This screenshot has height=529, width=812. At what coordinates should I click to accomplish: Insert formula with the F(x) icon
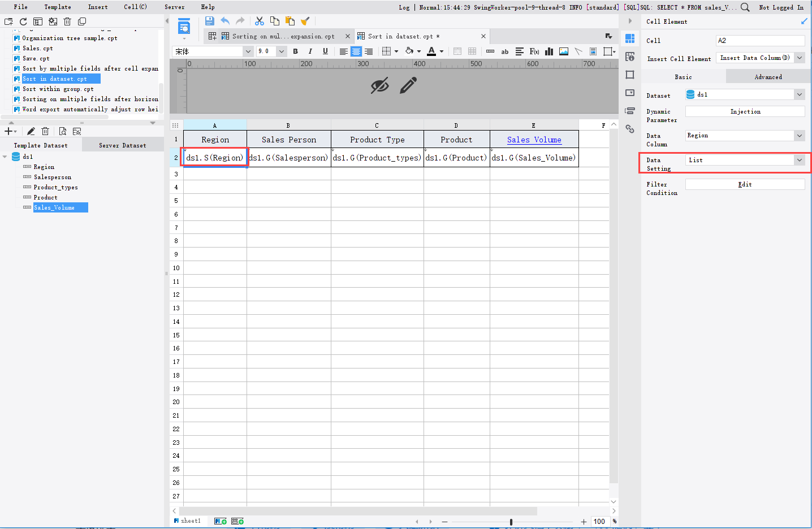click(534, 51)
